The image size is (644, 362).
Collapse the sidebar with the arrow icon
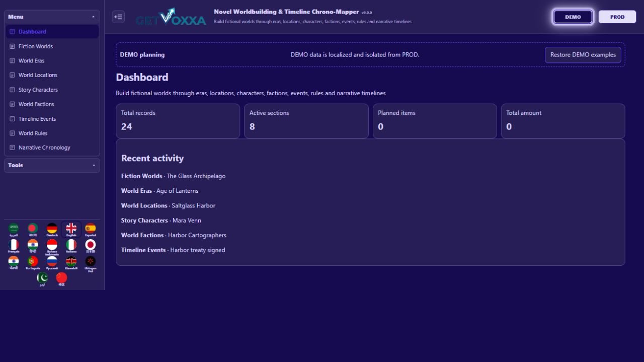pos(118,17)
